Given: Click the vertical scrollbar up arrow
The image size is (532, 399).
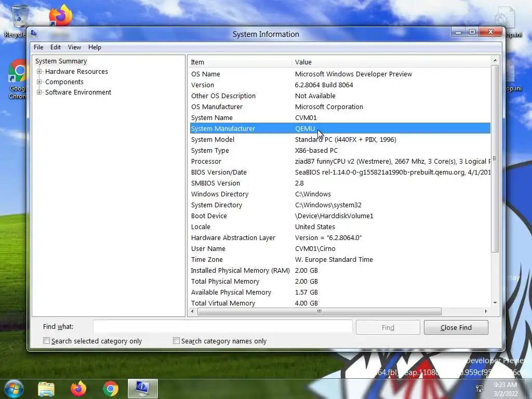Looking at the screenshot, I should (x=495, y=60).
